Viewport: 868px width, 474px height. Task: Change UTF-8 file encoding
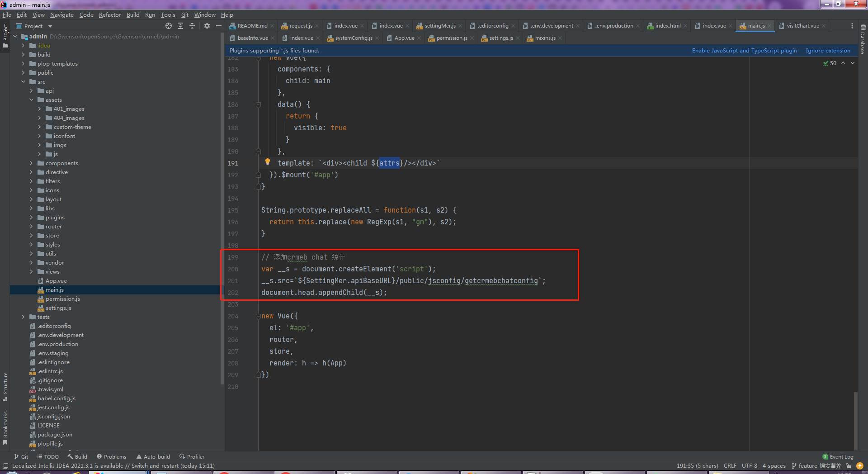click(x=749, y=466)
